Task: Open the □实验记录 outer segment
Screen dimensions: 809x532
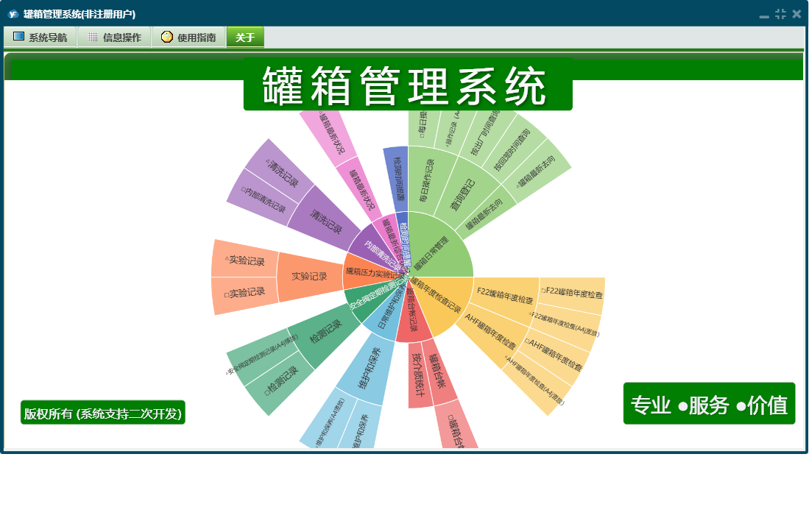Action: pyautogui.click(x=245, y=294)
